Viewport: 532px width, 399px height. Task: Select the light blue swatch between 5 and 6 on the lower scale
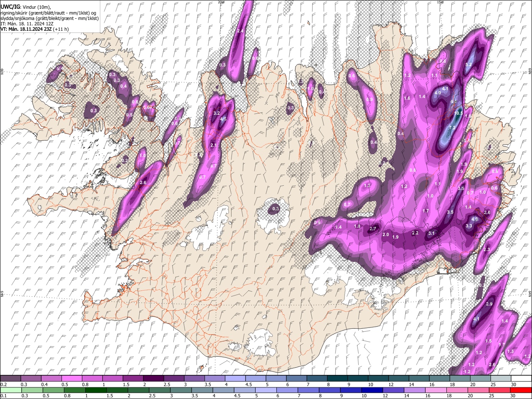pyautogui.click(x=266, y=390)
